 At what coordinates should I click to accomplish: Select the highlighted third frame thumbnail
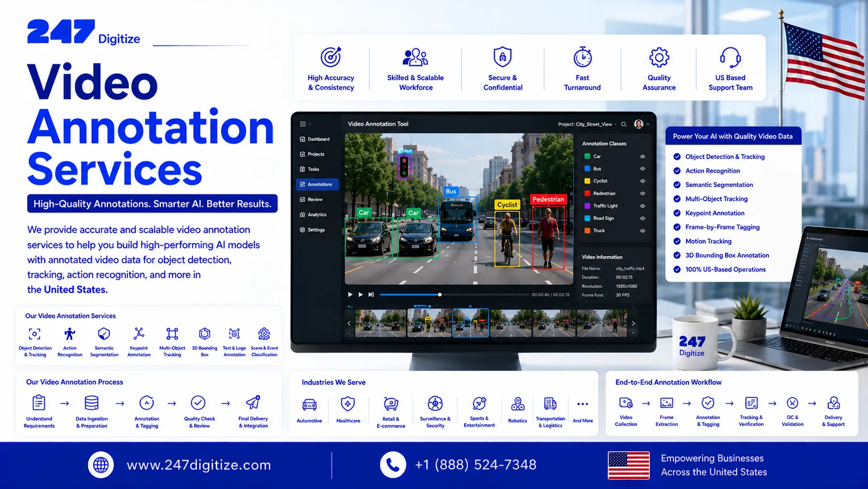point(470,323)
